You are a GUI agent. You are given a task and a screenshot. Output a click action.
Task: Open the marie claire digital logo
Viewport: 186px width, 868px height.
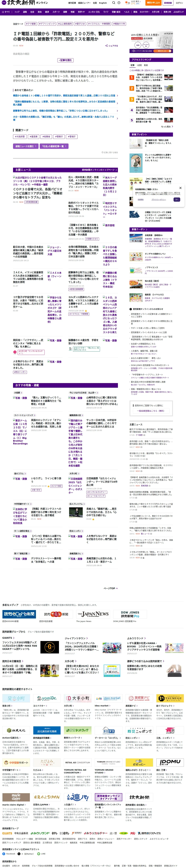click(x=16, y=797)
